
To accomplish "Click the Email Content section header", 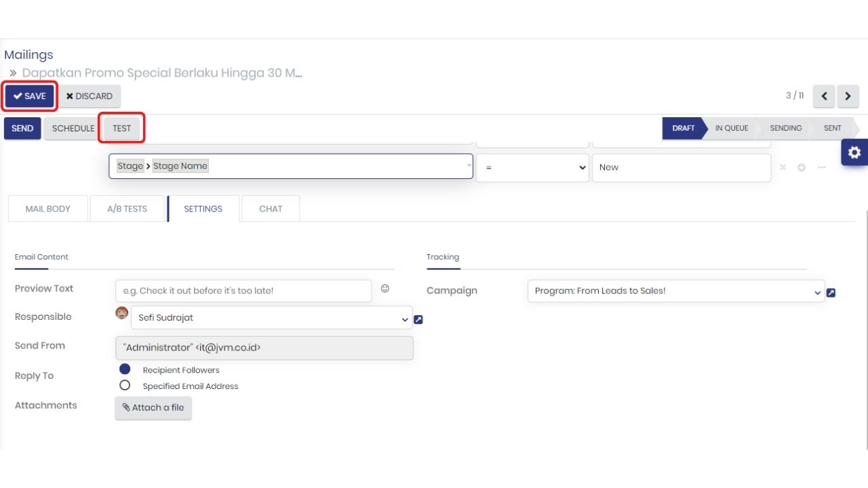I will click(x=41, y=257).
